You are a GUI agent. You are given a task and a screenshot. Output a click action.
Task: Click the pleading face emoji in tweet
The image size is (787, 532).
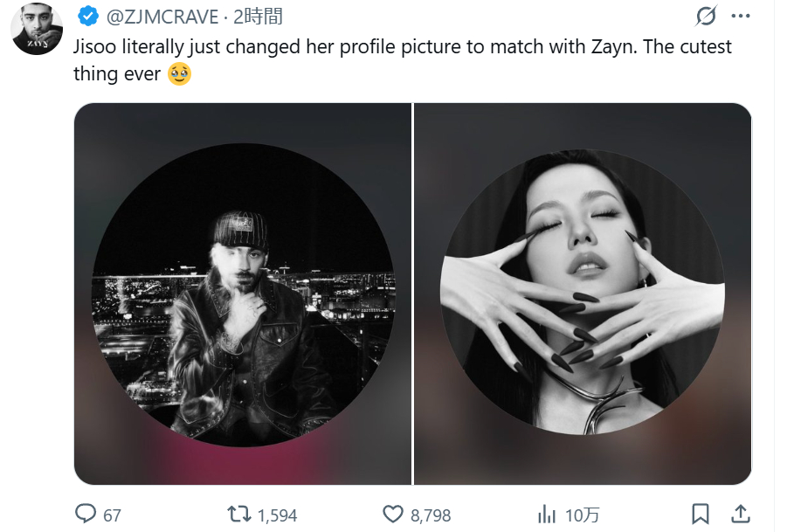180,74
